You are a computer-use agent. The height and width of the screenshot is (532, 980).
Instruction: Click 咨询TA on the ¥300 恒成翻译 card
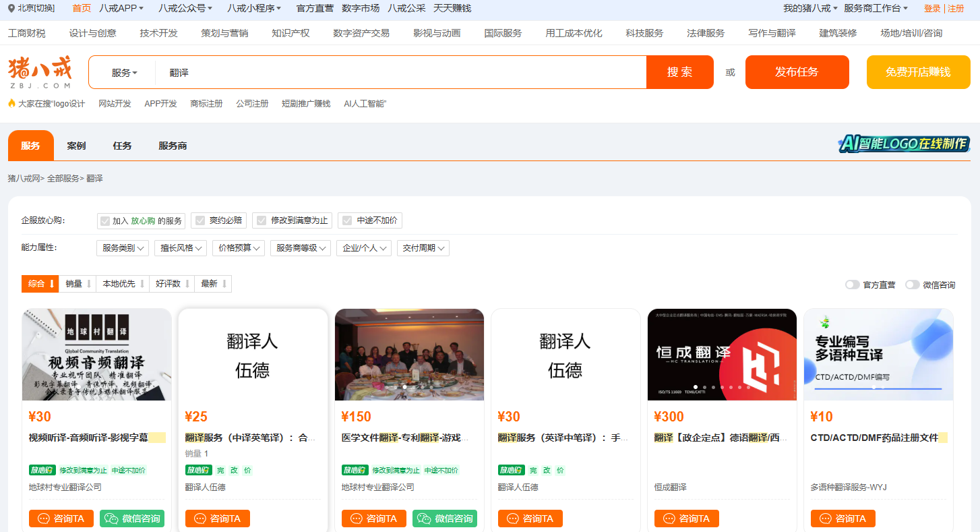[686, 519]
